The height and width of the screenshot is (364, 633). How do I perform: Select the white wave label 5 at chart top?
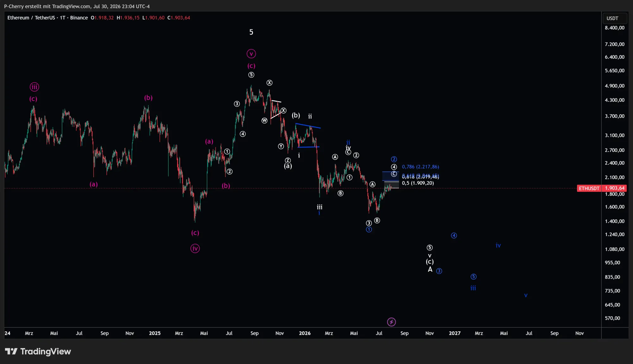click(251, 32)
